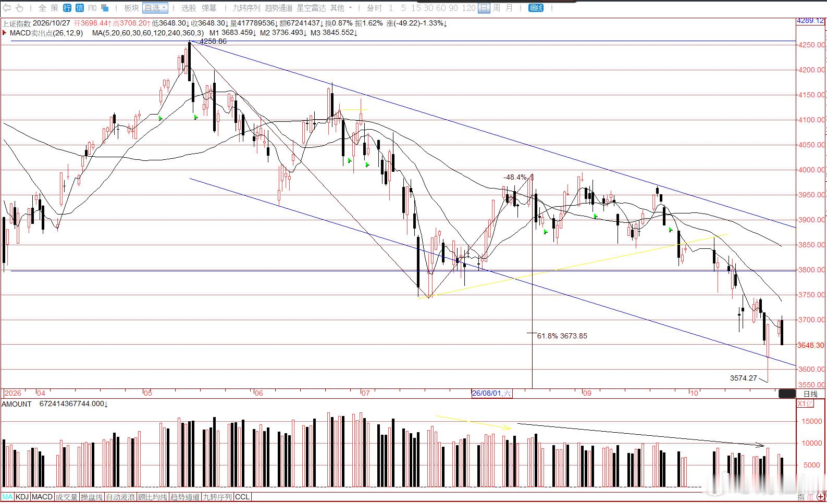Open the F10 company info icon

coord(92,8)
